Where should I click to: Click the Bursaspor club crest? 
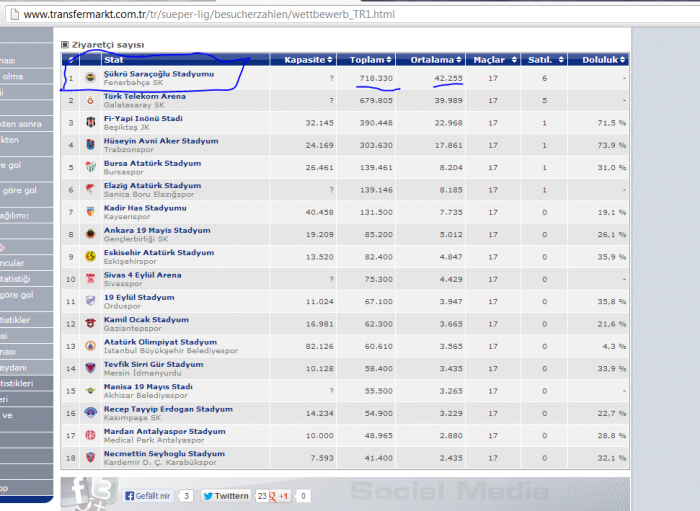tap(90, 167)
